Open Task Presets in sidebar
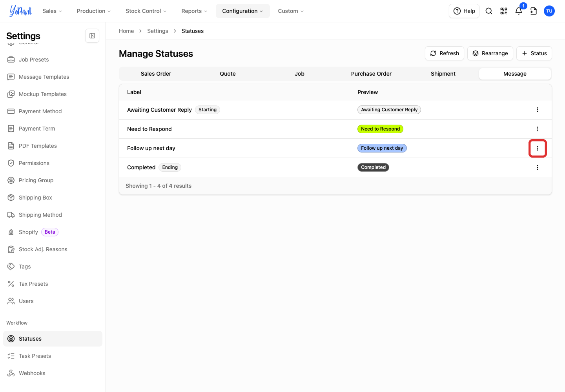This screenshot has width=565, height=392. tap(53, 356)
